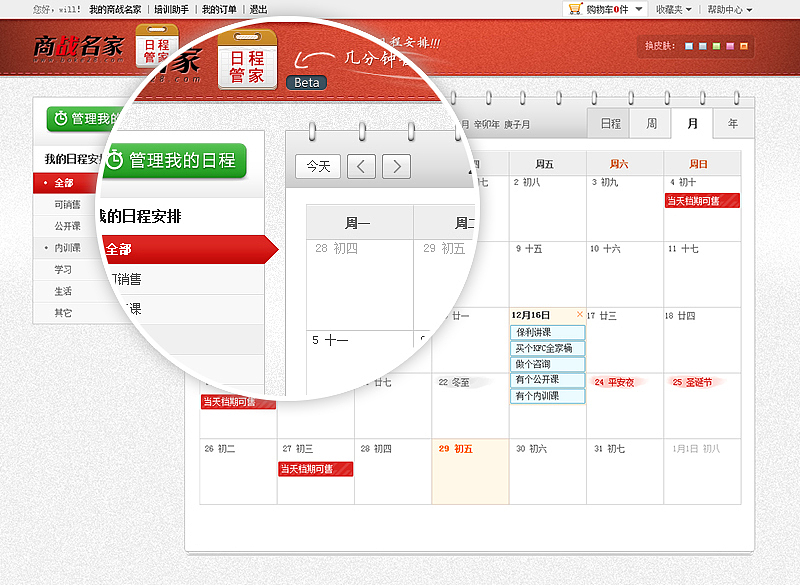Choose the green skin swatch
The width and height of the screenshot is (800, 585).
pos(716,46)
